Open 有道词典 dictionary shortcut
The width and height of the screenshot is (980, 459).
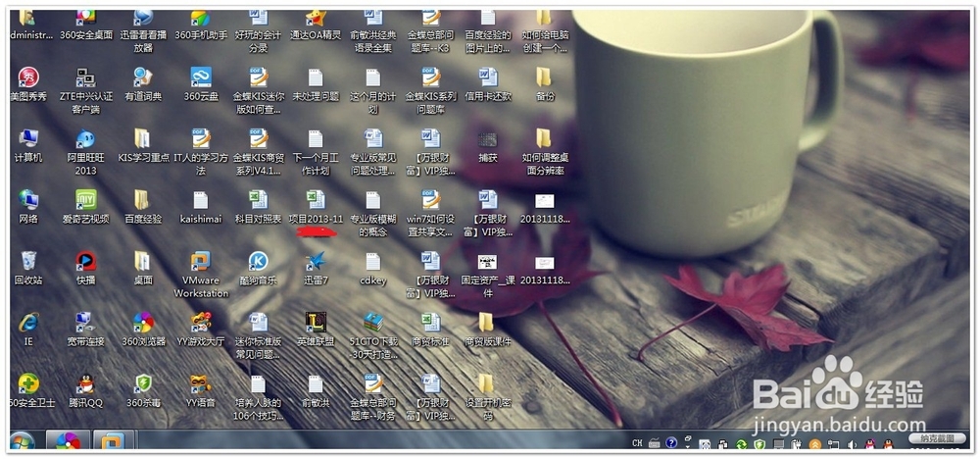(x=143, y=84)
